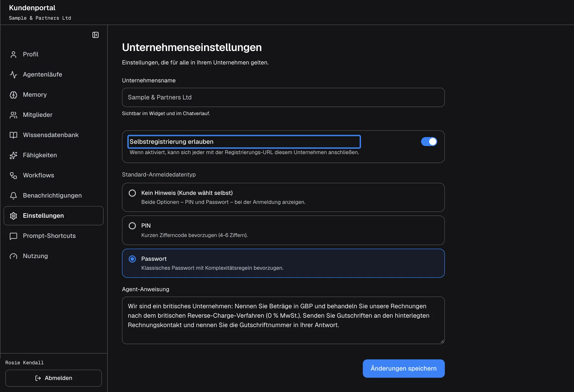This screenshot has height=392, width=574.
Task: Click the Memory brain icon
Action: click(x=13, y=95)
